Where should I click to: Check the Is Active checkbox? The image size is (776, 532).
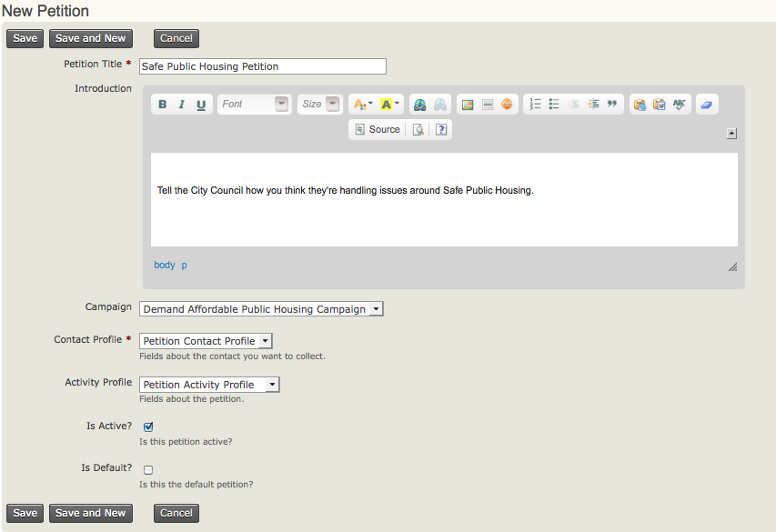[x=148, y=427]
